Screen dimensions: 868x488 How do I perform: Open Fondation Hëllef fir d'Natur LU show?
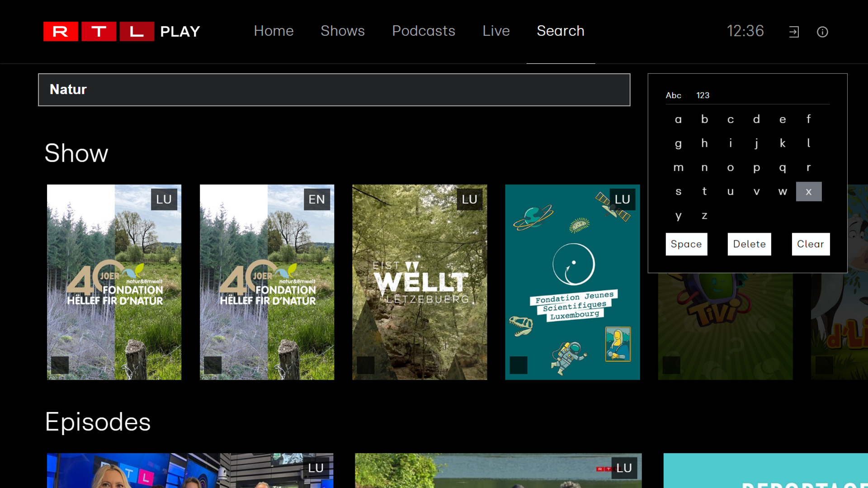[114, 282]
